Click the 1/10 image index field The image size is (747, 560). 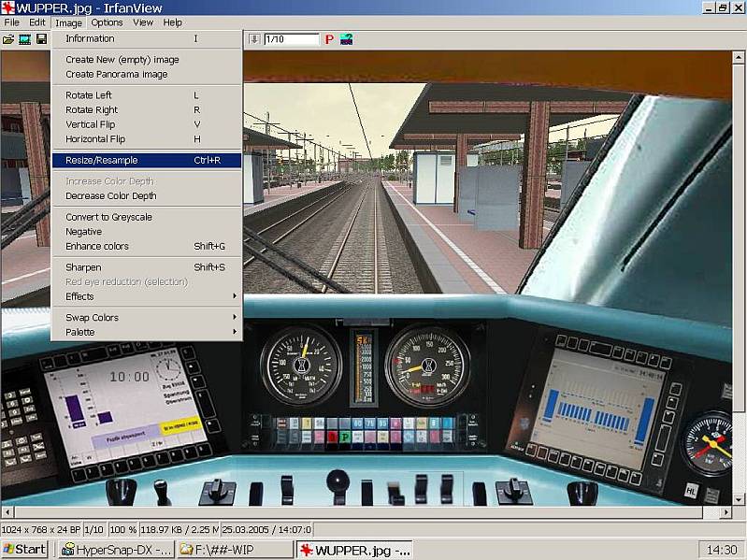click(291, 39)
